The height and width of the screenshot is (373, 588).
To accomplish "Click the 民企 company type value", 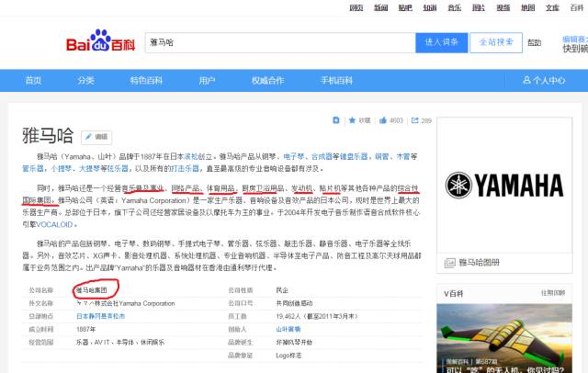I will [x=282, y=290].
